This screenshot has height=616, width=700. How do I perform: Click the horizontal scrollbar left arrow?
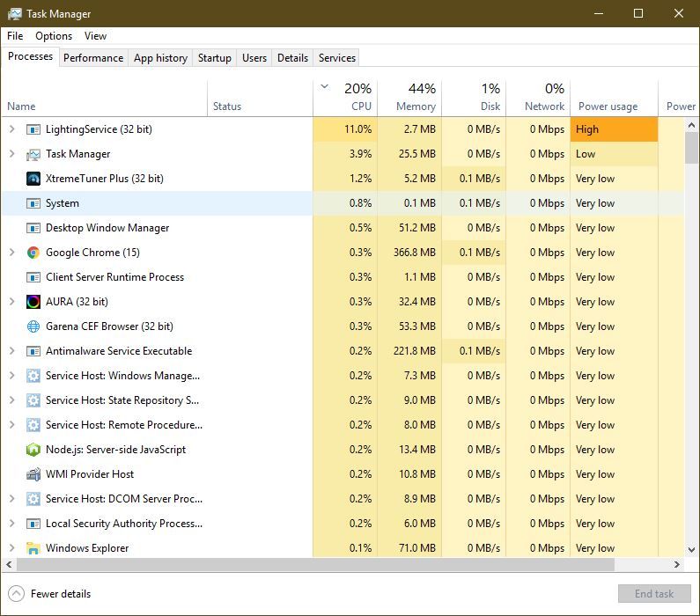point(9,565)
